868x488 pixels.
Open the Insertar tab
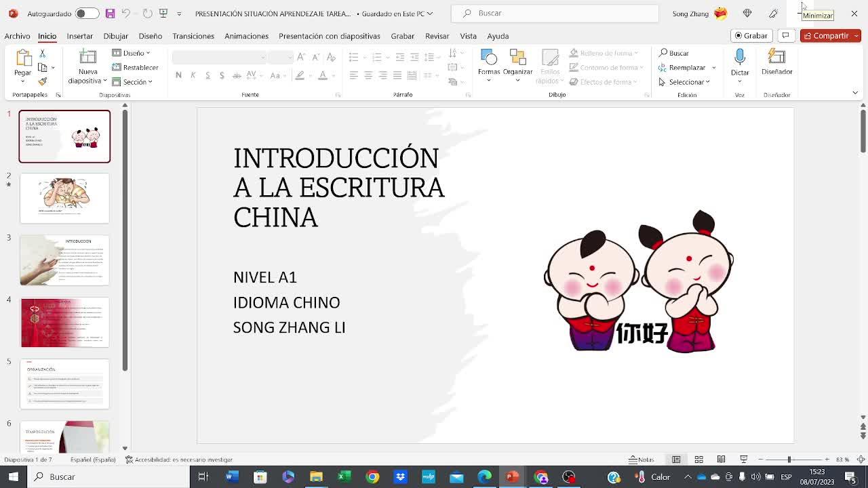(79, 36)
